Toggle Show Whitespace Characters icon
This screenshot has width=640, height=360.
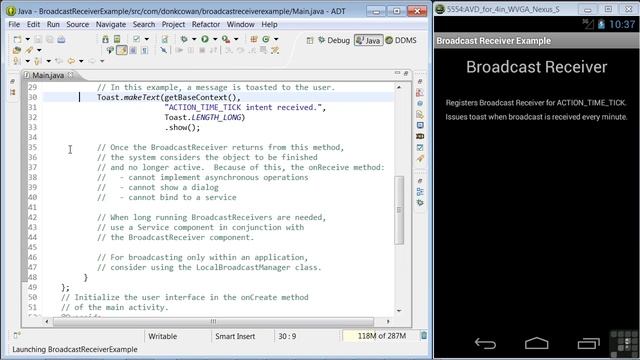tap(145, 50)
